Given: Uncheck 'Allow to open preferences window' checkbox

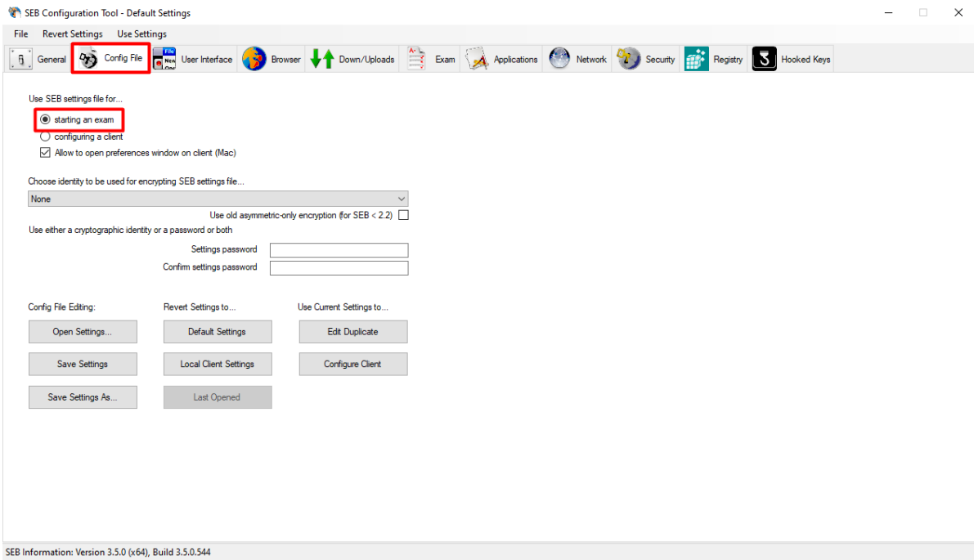Looking at the screenshot, I should (45, 153).
